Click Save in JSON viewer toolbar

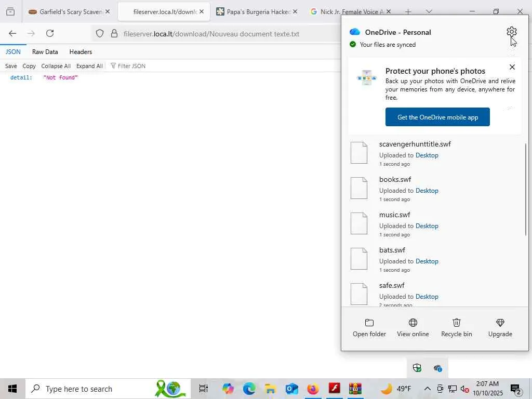coord(11,66)
